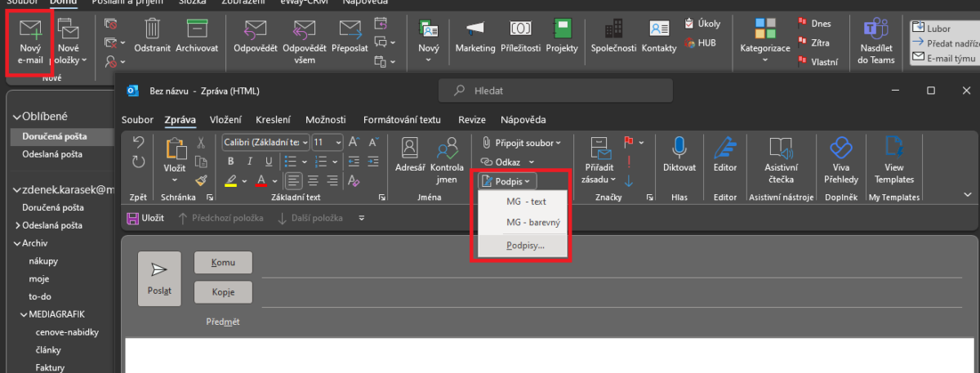Click the Komu recipients button
This screenshot has height=373, width=980.
pyautogui.click(x=223, y=263)
